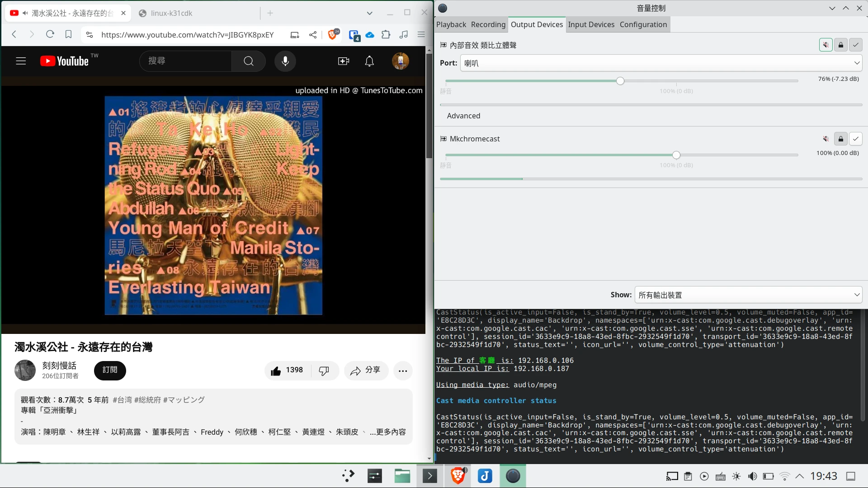Open the Port 喇叭 dropdown
The image size is (868, 488).
(661, 63)
